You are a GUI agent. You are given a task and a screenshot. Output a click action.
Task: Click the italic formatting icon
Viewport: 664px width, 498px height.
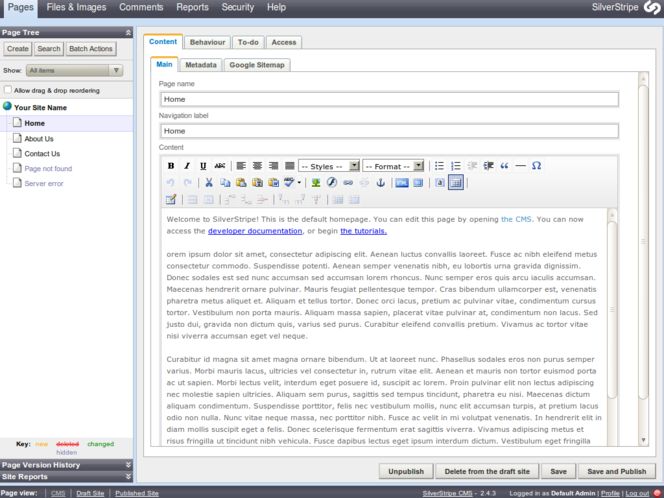tap(187, 166)
